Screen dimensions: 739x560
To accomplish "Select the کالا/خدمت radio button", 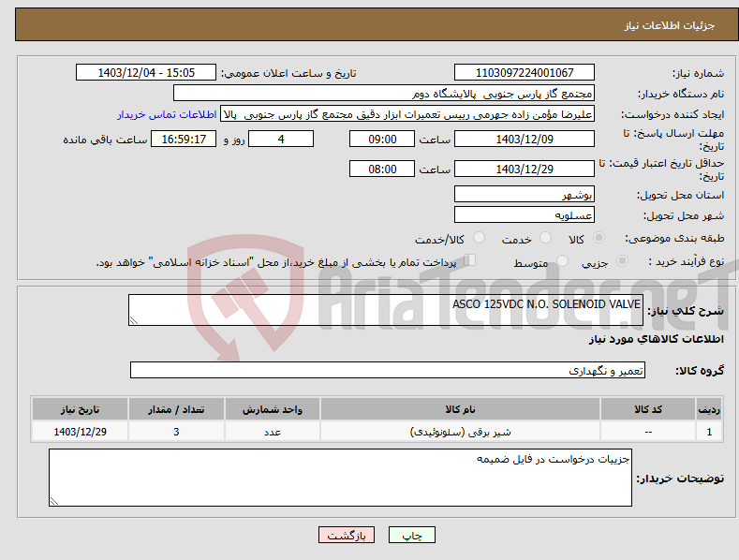I will [x=479, y=238].
